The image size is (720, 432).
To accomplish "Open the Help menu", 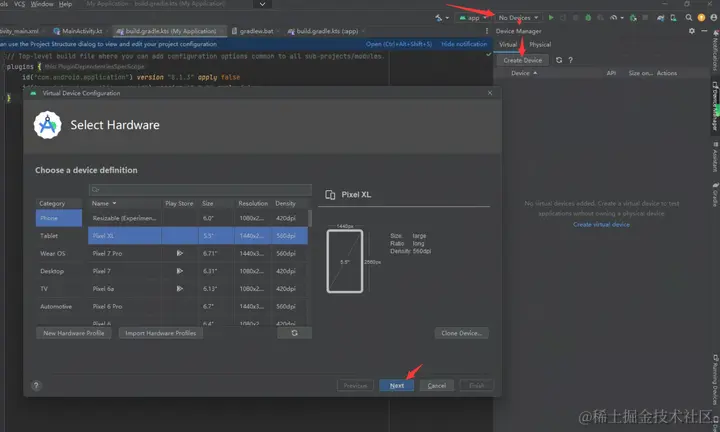I will coord(65,4).
